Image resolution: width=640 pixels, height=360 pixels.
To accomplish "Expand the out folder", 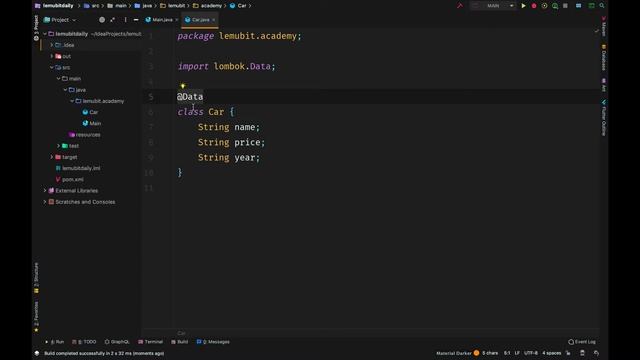I will 52,56.
